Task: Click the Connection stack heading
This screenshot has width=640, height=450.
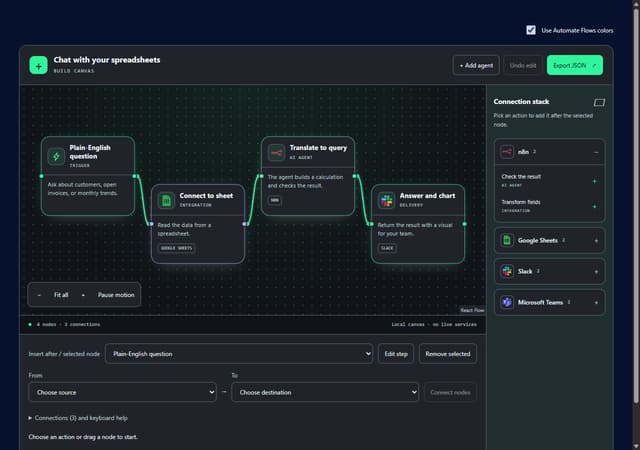Action: coord(521,102)
